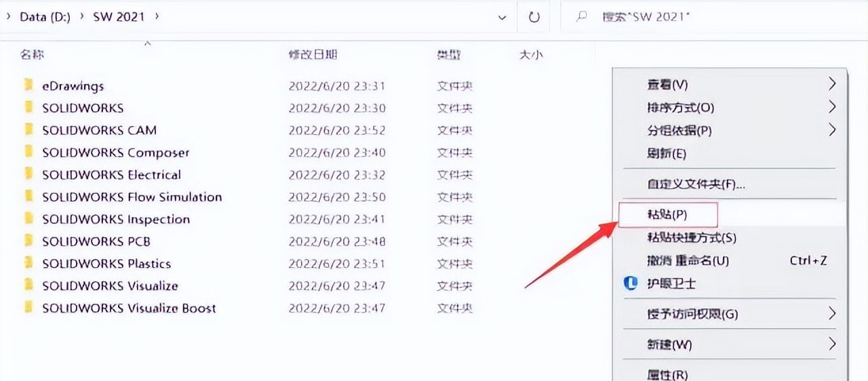This screenshot has width=868, height=381.
Task: Select the SOLIDWORKS Composer folder name
Action: coord(116,153)
